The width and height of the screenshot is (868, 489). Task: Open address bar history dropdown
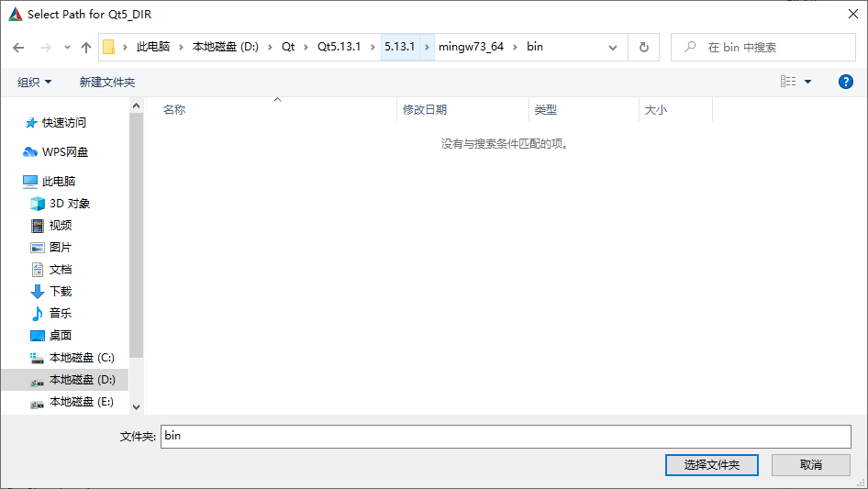coord(613,48)
